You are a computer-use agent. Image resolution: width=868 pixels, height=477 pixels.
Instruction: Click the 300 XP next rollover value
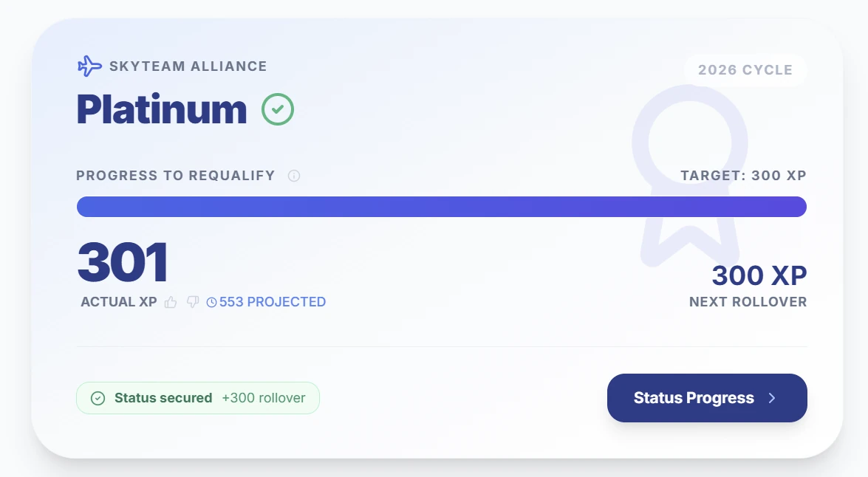point(759,275)
